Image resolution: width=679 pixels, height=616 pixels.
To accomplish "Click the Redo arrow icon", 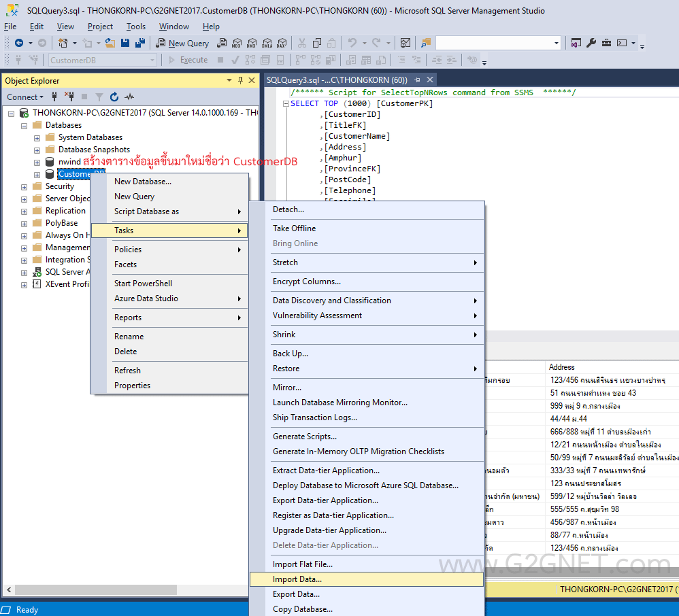I will point(376,43).
